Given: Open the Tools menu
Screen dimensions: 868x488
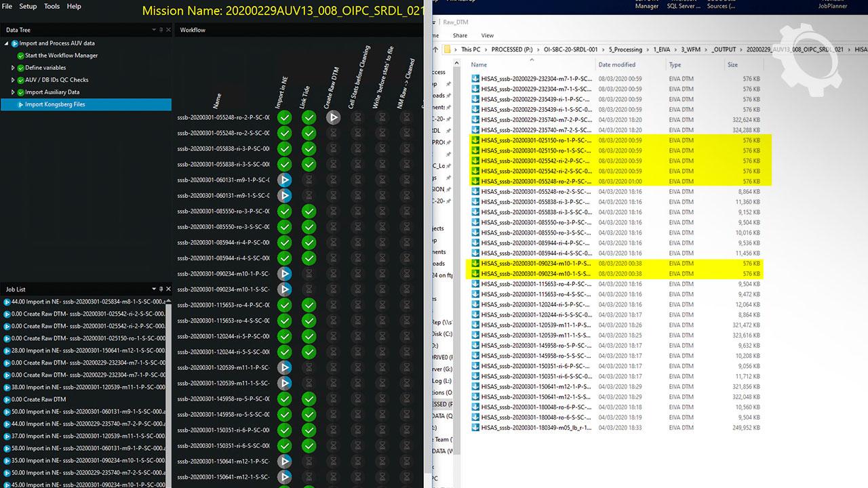Looking at the screenshot, I should (52, 6).
